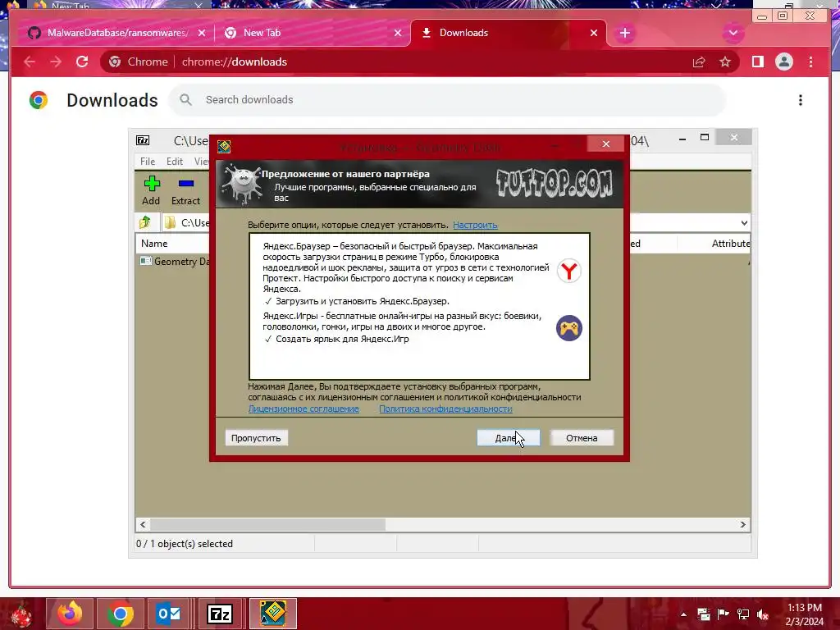This screenshot has width=840, height=630.
Task: Select the Geometry Dash file row
Action: click(x=175, y=262)
